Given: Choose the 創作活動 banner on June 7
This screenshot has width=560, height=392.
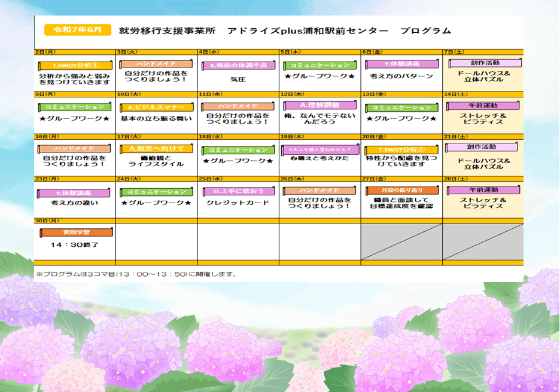Looking at the screenshot, I should pyautogui.click(x=485, y=63).
